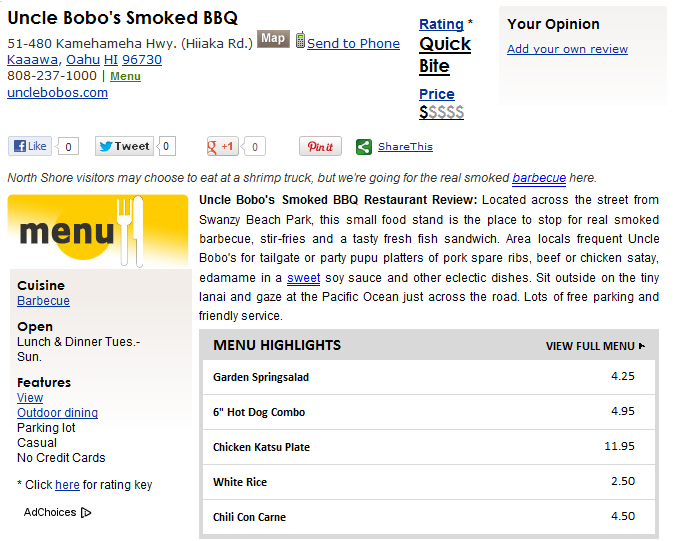Click the Pinterest Pin it button
Image resolution: width=678 pixels, height=541 pixels.
pyautogui.click(x=320, y=146)
